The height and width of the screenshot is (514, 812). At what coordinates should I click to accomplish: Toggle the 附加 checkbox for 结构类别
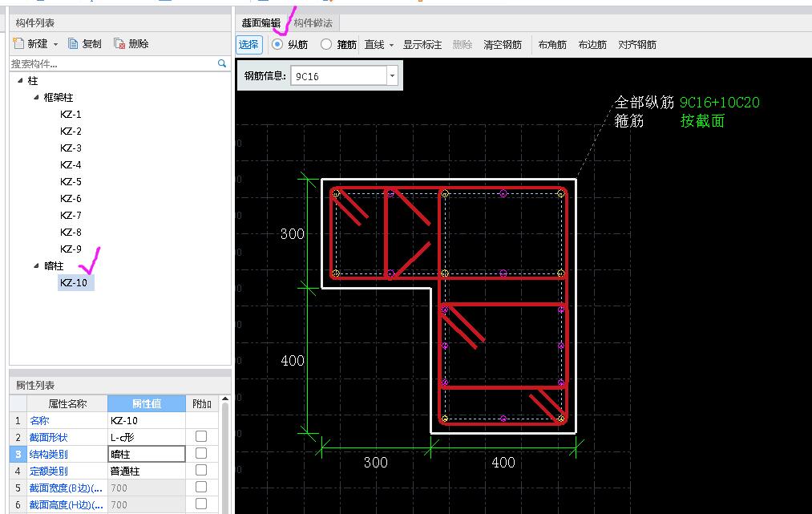tap(201, 453)
